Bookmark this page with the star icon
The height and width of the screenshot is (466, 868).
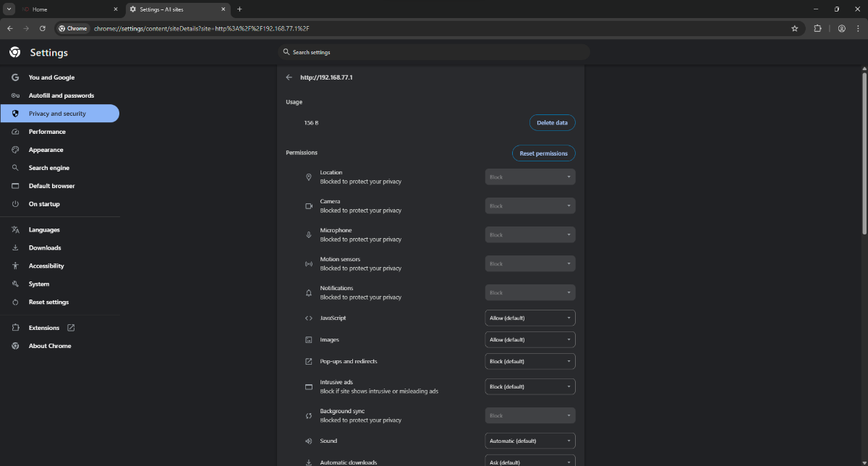[794, 28]
